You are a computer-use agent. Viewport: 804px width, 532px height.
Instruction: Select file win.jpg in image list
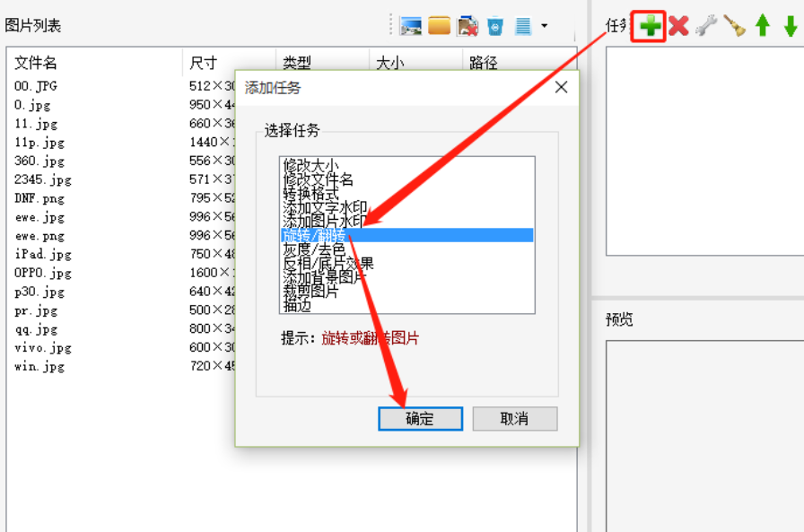(x=39, y=366)
